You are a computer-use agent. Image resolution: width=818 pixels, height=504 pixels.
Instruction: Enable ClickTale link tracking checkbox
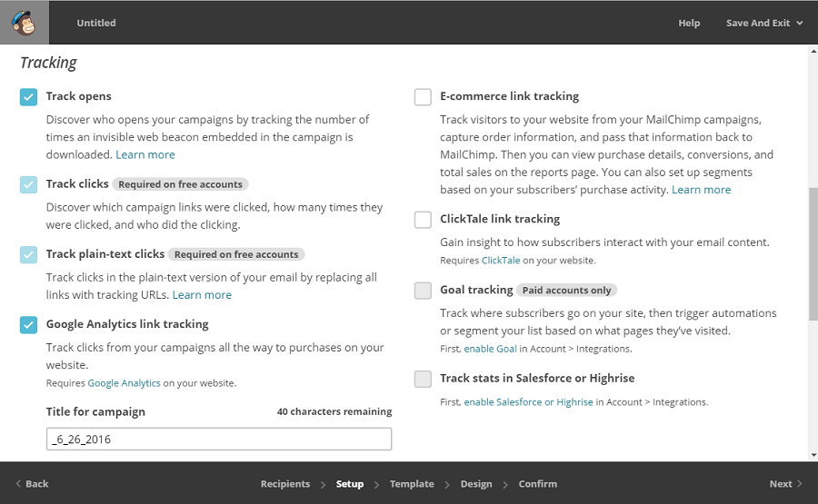click(x=423, y=220)
